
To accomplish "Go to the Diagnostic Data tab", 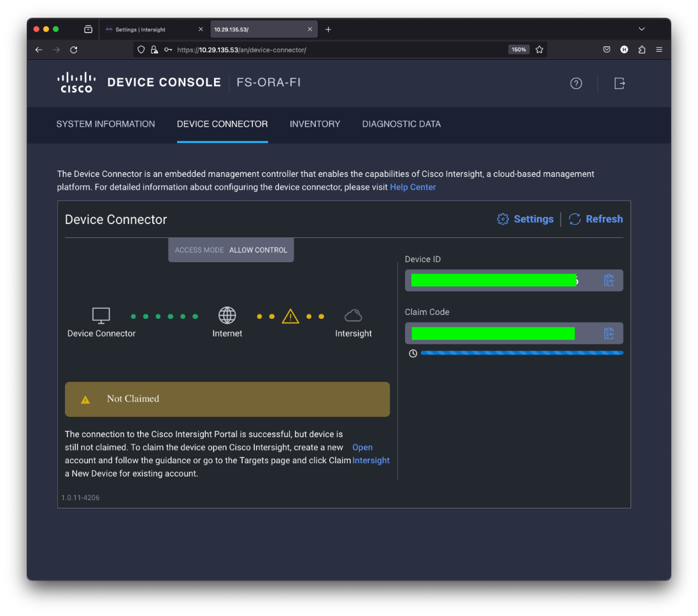I will click(x=401, y=124).
